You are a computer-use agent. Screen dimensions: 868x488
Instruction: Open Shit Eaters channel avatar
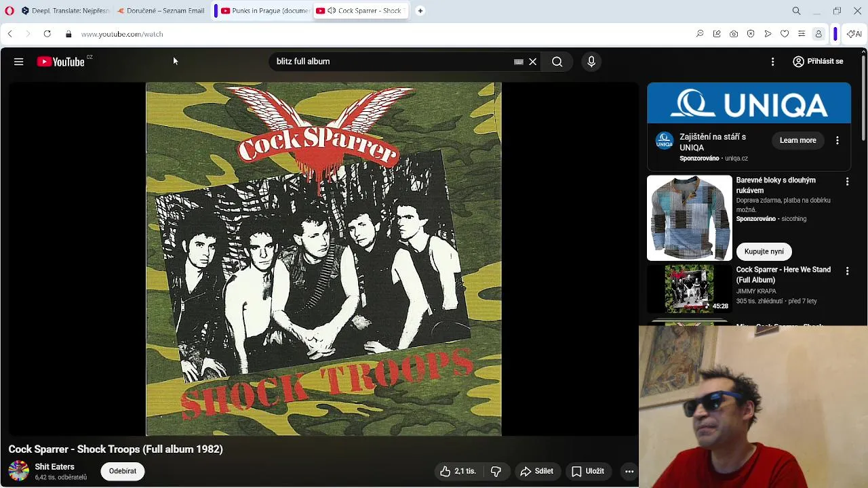pos(18,471)
